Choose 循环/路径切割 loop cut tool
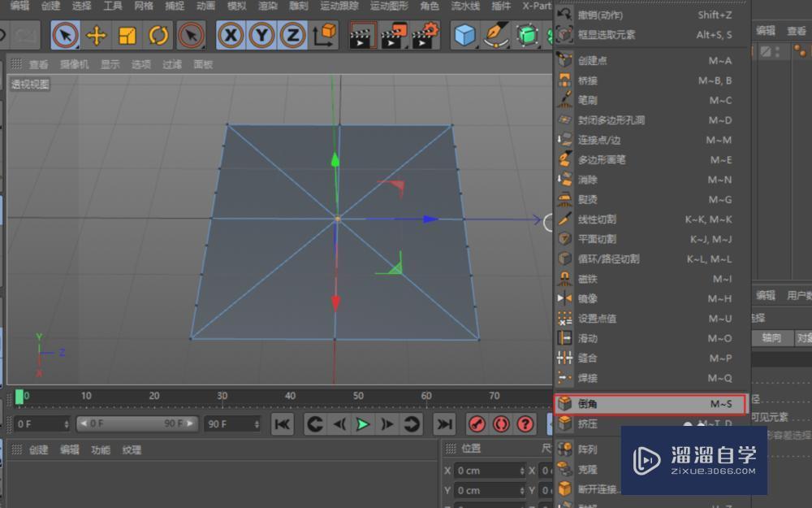 (x=651, y=258)
